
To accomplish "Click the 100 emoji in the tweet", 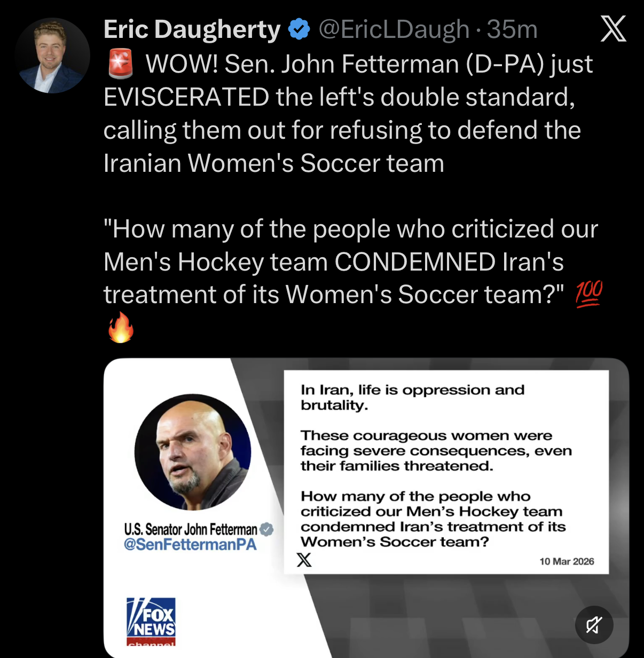I will coord(589,294).
